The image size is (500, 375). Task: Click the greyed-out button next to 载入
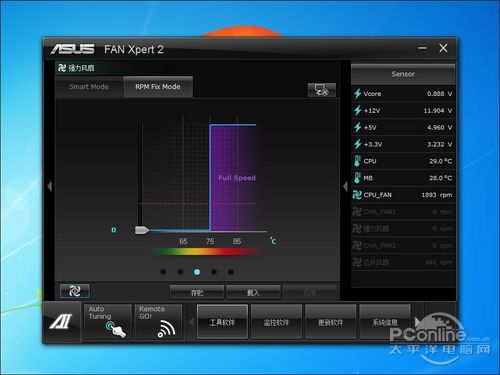coord(310,292)
